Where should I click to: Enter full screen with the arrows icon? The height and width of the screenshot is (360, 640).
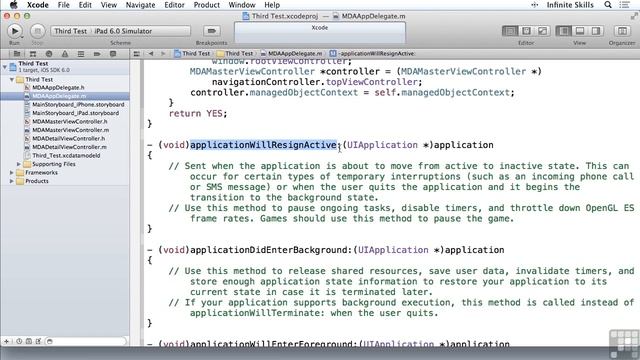(x=634, y=16)
